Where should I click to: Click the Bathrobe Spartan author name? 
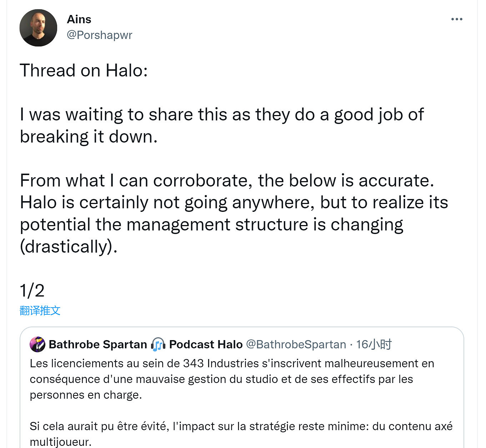coord(98,344)
